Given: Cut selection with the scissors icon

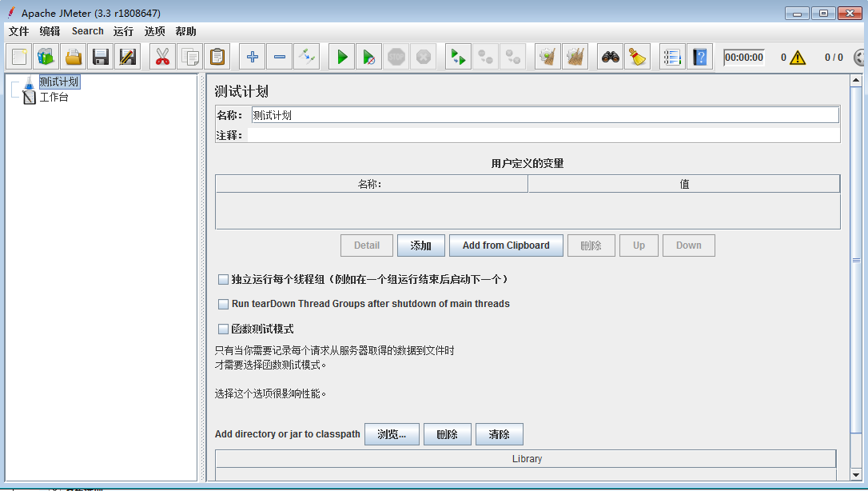Looking at the screenshot, I should coord(163,57).
